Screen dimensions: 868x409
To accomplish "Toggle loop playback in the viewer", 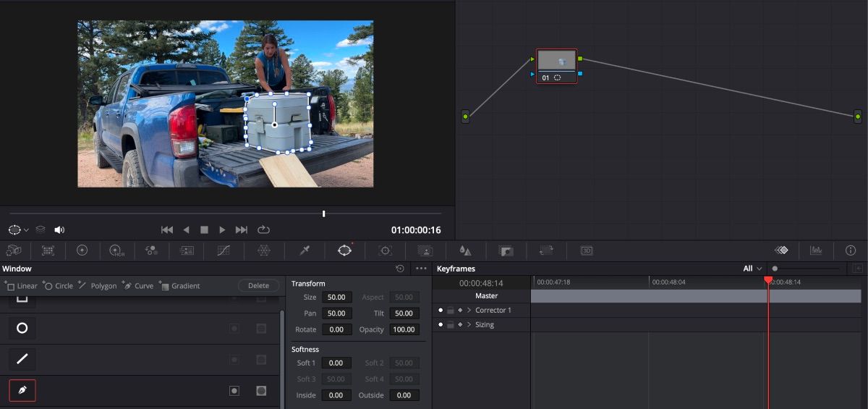I will tap(263, 229).
